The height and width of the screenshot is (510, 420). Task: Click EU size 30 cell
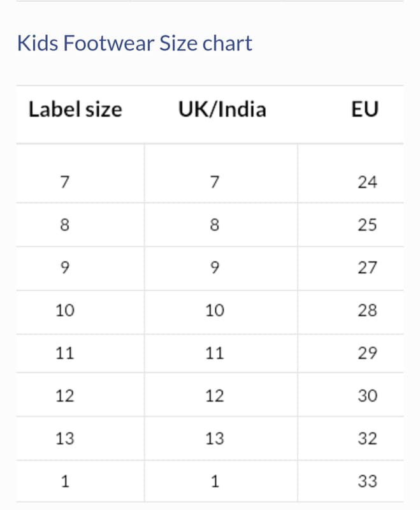pos(367,396)
